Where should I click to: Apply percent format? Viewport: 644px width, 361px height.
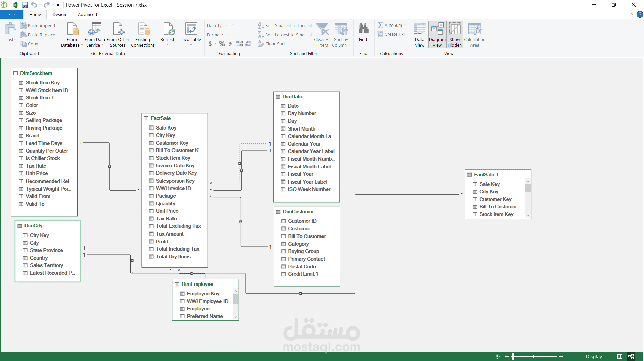pyautogui.click(x=222, y=44)
